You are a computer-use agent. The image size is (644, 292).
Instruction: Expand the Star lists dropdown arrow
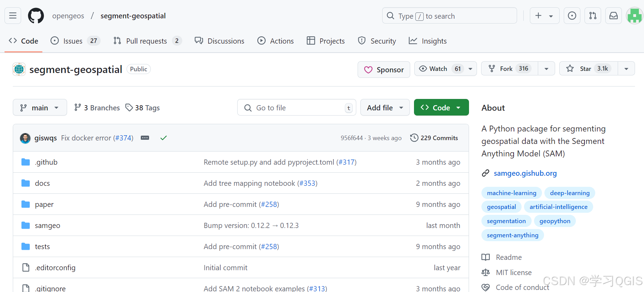[x=626, y=69]
